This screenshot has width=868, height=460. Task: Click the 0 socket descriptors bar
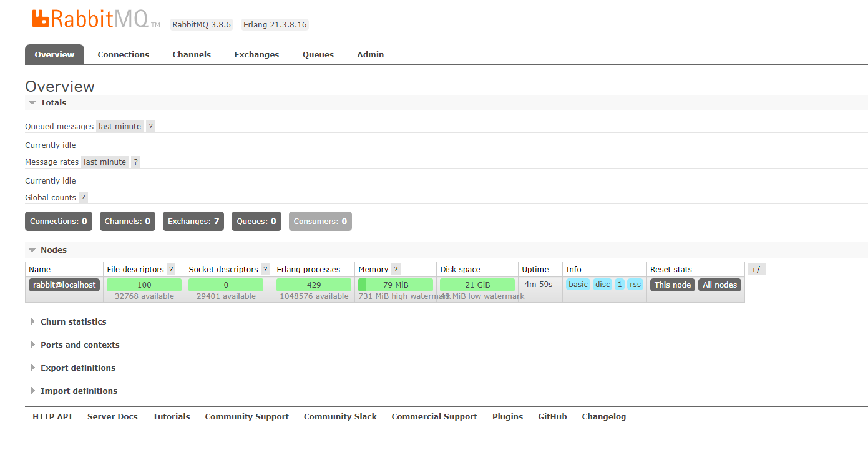point(226,285)
